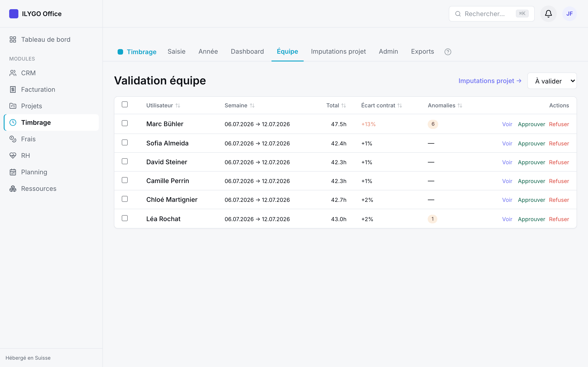Image resolution: width=588 pixels, height=367 pixels.
Task: Open the Exports tab
Action: (422, 51)
